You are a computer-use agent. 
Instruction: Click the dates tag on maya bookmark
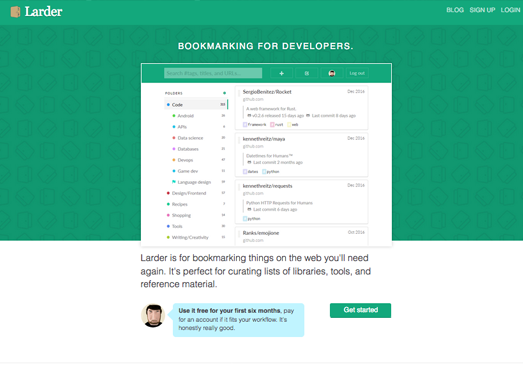click(x=250, y=171)
